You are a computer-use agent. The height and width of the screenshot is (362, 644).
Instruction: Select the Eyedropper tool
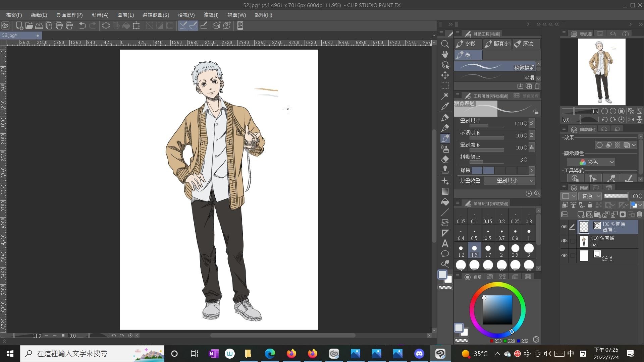click(445, 107)
